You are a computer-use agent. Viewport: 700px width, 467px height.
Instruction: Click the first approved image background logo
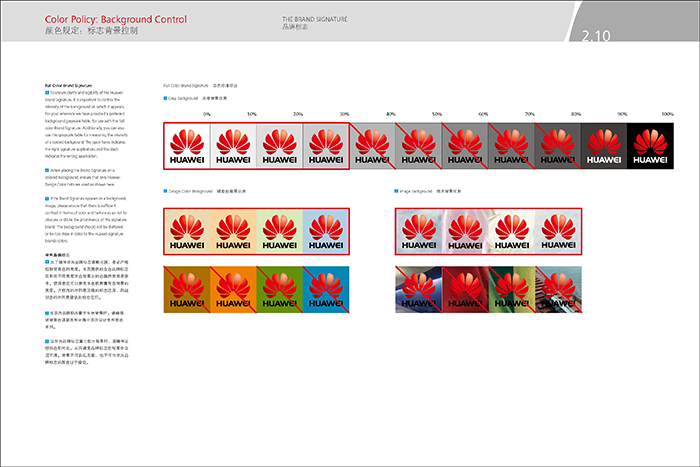click(418, 231)
